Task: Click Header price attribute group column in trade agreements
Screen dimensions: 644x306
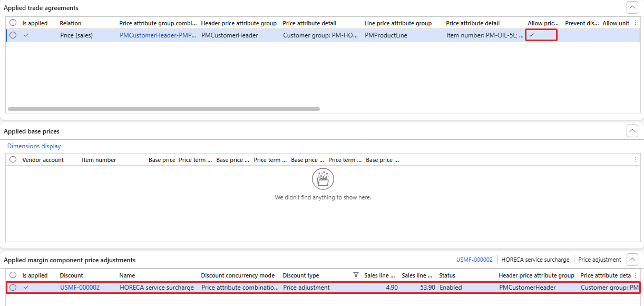Action: tap(239, 23)
